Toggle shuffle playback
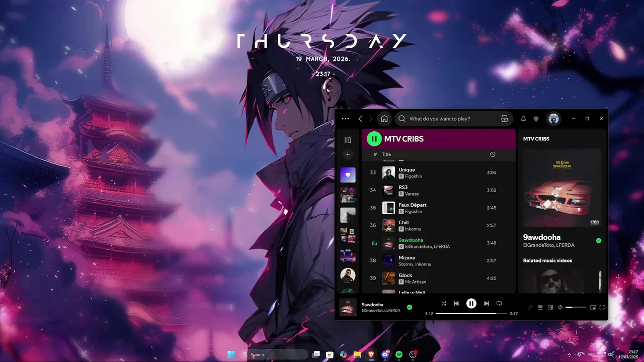The height and width of the screenshot is (362, 644). (443, 304)
